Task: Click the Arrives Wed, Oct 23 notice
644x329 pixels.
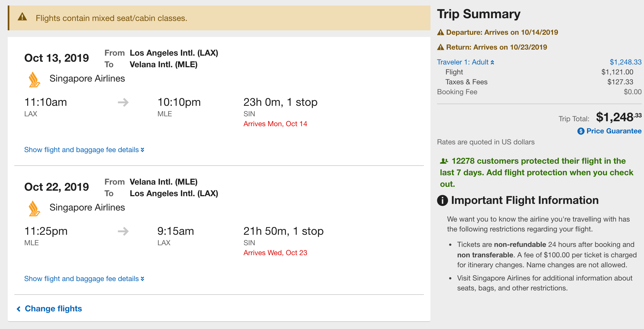Action: (275, 253)
